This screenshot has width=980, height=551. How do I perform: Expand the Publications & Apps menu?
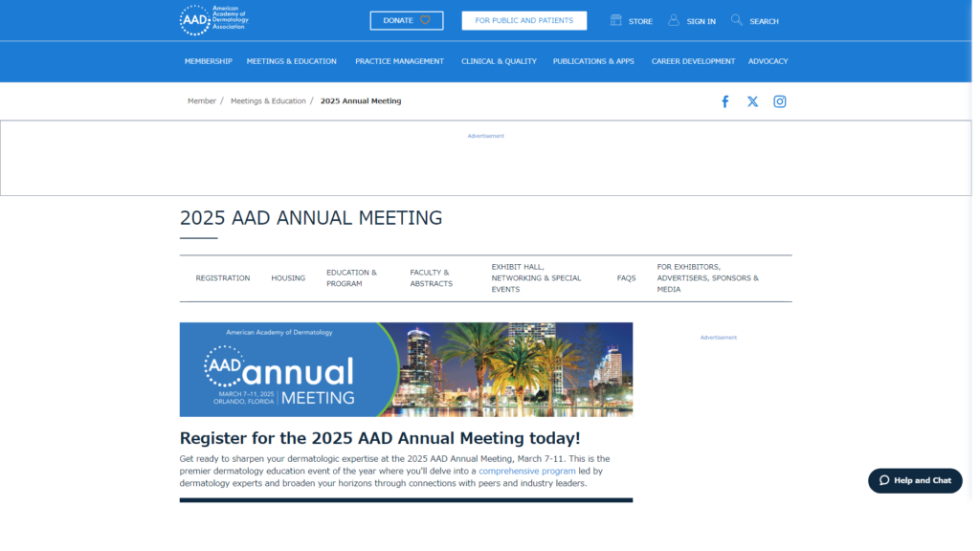pos(593,61)
